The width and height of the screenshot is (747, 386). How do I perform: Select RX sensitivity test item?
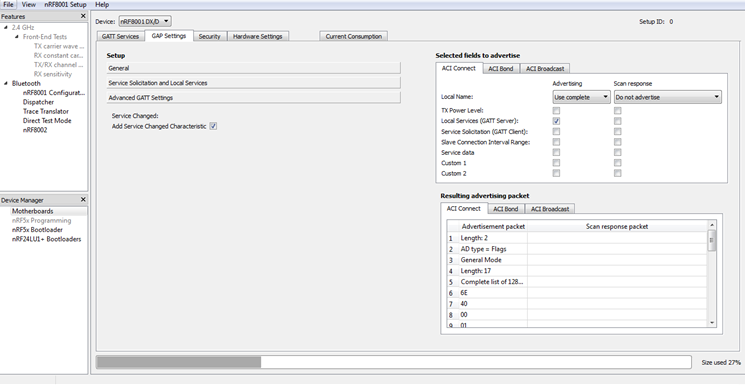(52, 74)
